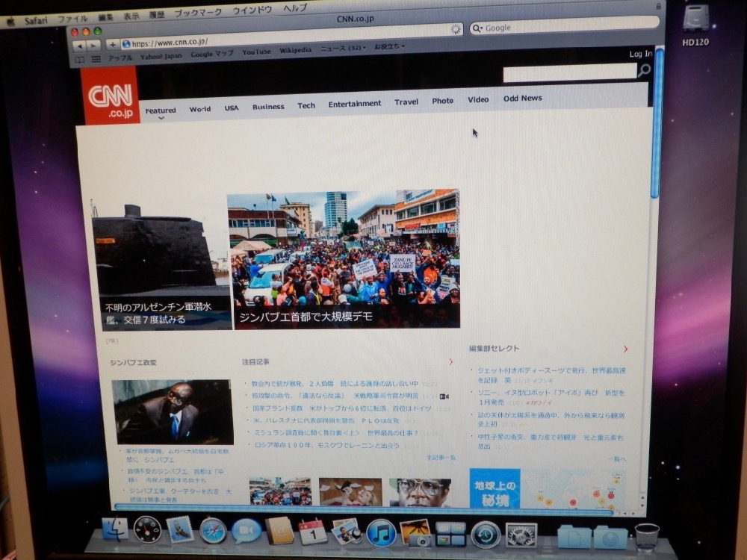Viewport: 747px width, 560px height.
Task: Click the CNN.co.jp logo
Action: (x=110, y=96)
